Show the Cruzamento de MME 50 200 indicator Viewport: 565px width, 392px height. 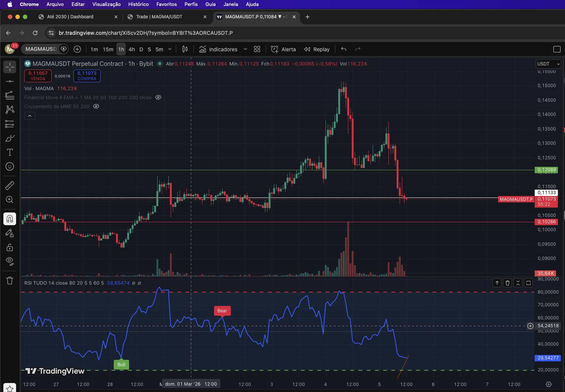point(96,107)
